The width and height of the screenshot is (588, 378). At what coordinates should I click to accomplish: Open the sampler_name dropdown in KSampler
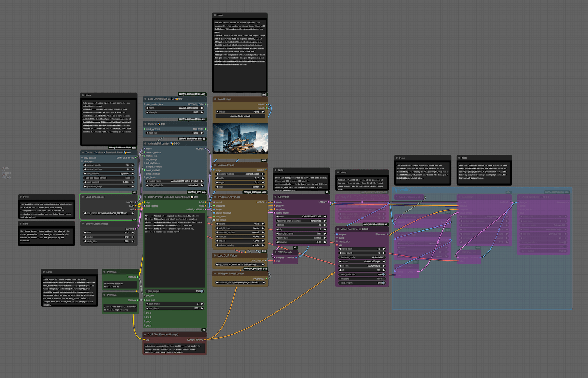click(301, 233)
